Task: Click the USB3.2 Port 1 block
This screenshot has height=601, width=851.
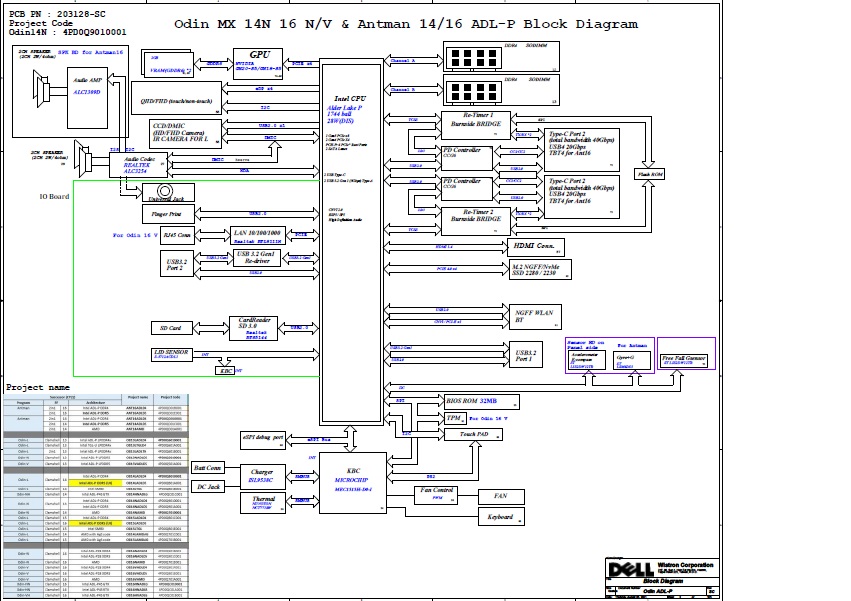Action: coord(526,355)
